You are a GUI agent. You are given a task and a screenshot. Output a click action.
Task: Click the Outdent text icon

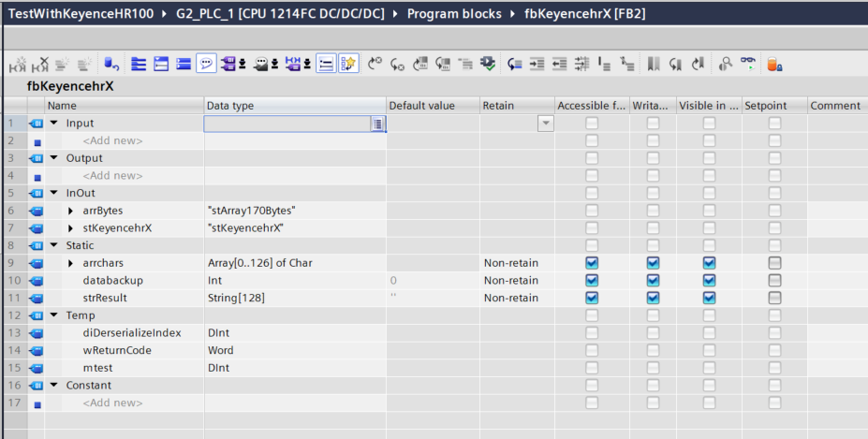pyautogui.click(x=560, y=65)
